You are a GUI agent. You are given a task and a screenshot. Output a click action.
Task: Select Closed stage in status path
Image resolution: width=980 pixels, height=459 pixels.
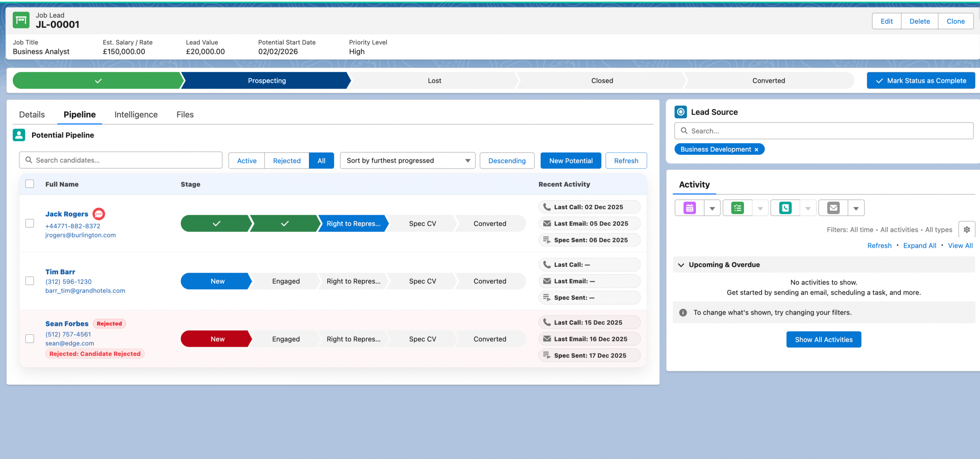pyautogui.click(x=602, y=80)
